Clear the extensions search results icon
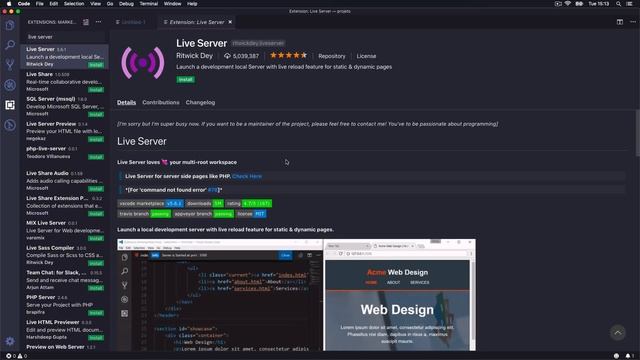The image size is (640, 360). coord(86,22)
